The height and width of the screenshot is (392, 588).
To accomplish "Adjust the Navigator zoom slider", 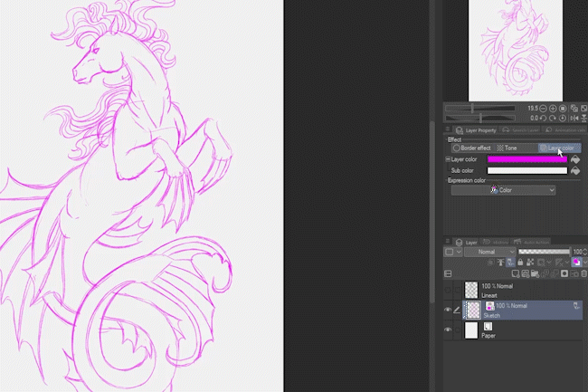I will (480, 109).
